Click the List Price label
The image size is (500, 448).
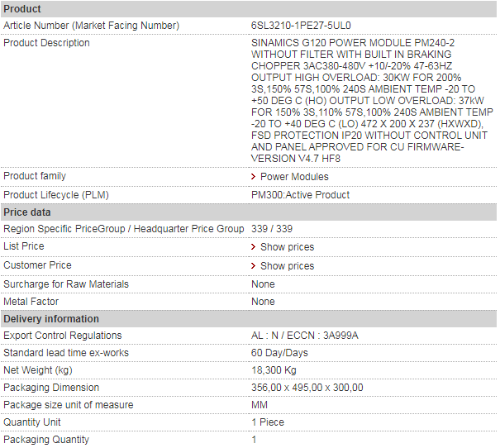pyautogui.click(x=24, y=246)
